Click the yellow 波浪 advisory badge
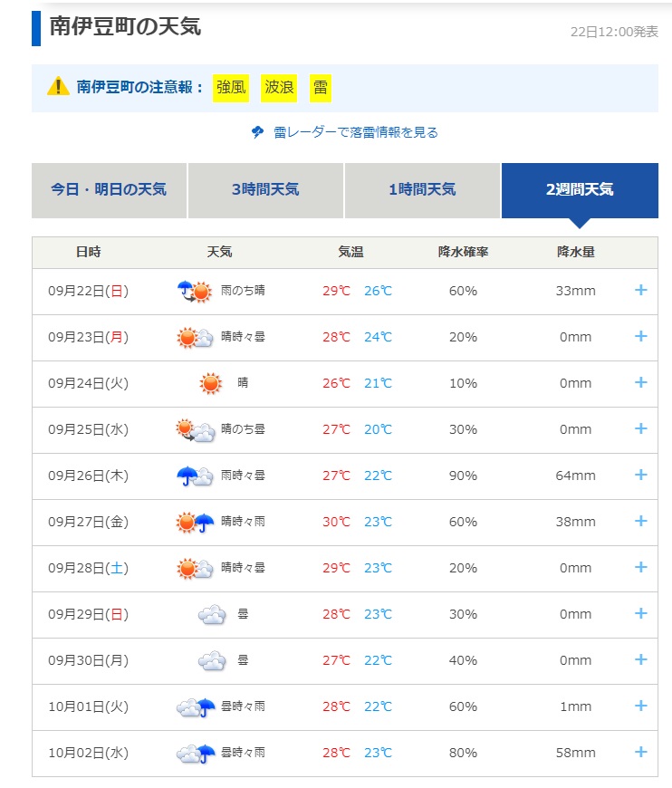672x788 pixels. [x=279, y=88]
